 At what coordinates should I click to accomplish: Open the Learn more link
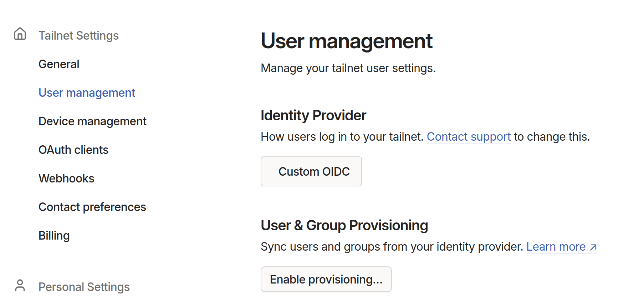pyautogui.click(x=562, y=247)
